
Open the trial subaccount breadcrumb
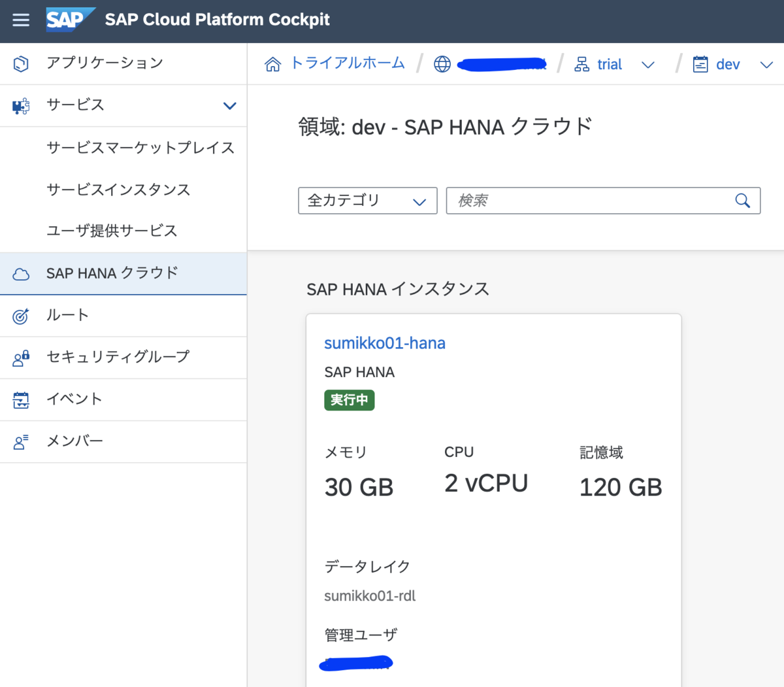pos(610,64)
